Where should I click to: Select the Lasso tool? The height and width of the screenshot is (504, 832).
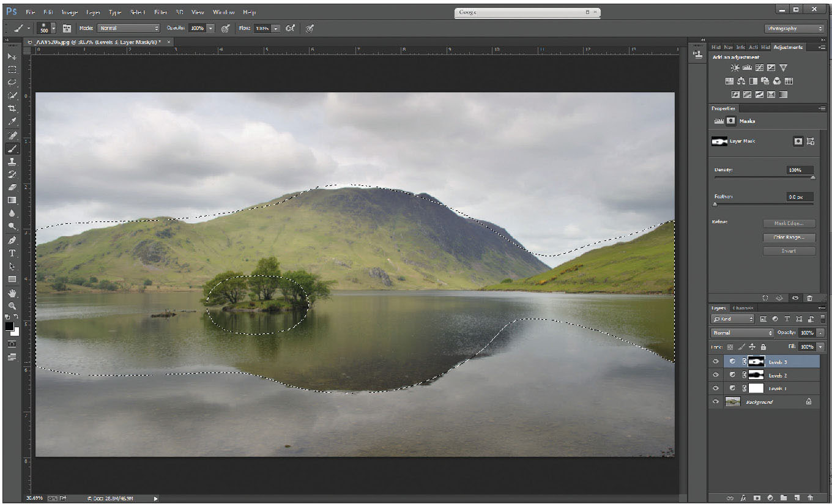point(12,82)
